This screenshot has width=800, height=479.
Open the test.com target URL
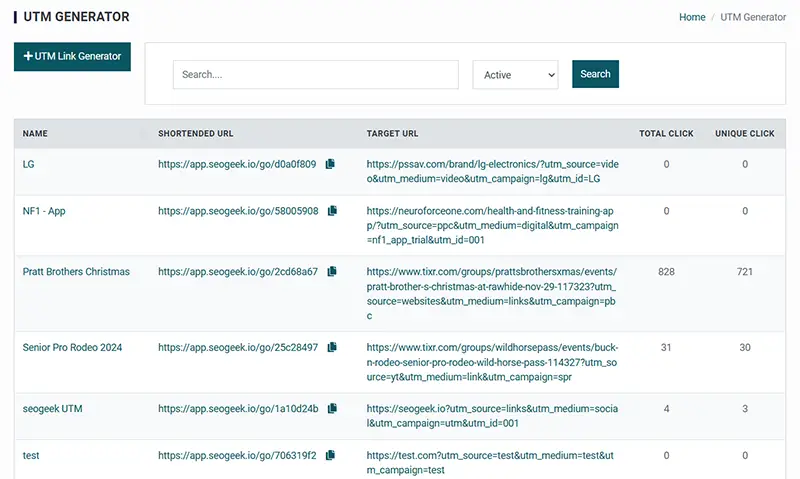click(490, 463)
